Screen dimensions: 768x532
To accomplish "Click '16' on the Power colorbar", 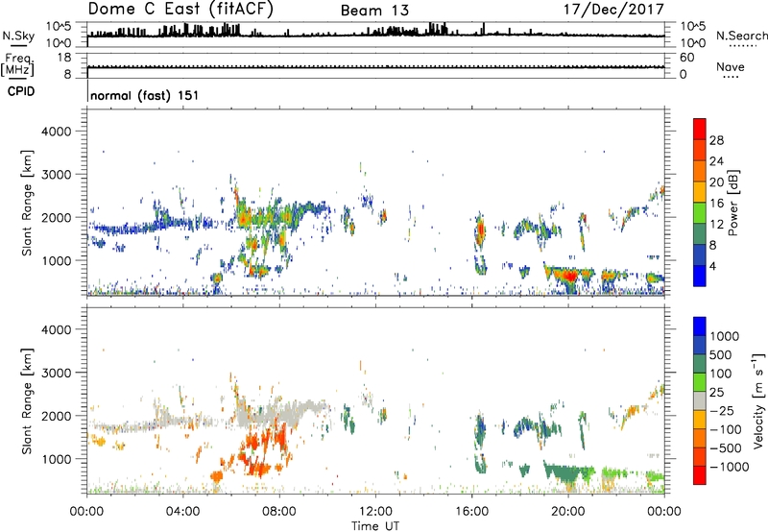I will coord(716,204).
